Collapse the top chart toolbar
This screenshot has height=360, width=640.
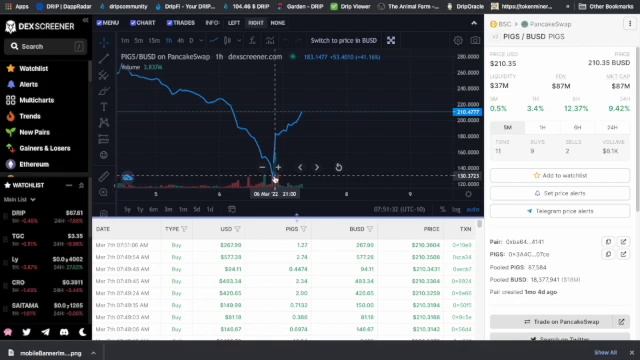pos(474,23)
